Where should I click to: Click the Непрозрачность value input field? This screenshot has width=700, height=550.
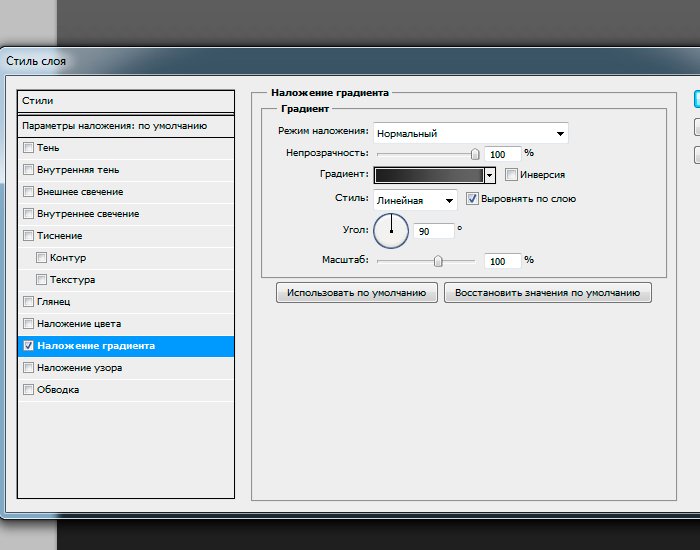502,154
